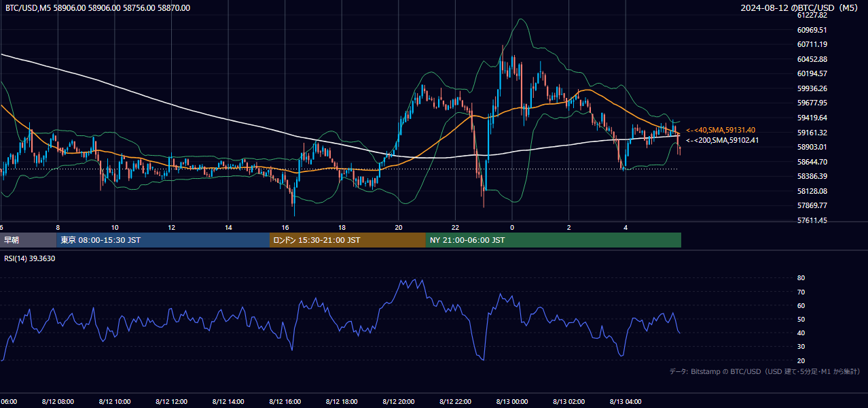Select the NY 21:00-06:00 JST session bar
The width and height of the screenshot is (868, 408).
[x=554, y=240]
